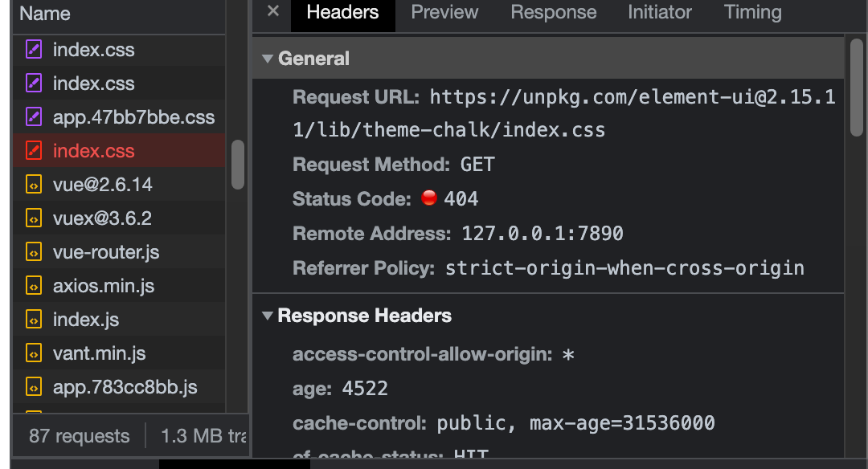
Task: Click the stylesheet icon next to app.47bb7bbe.css
Action: pos(32,116)
